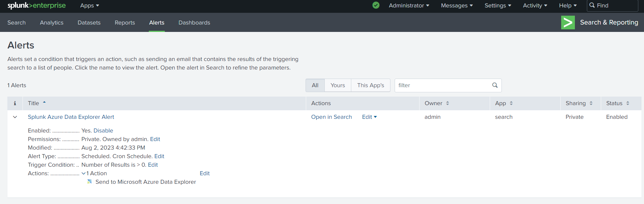Click the green health status checkmark icon
Viewport: 644px width, 204px height.
coord(376,5)
